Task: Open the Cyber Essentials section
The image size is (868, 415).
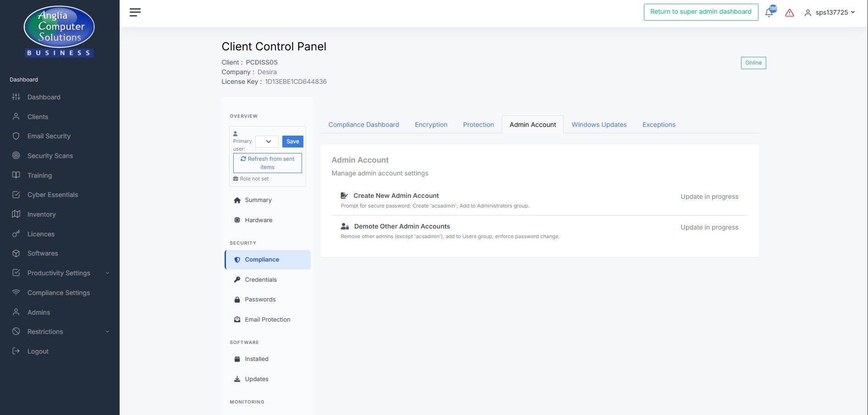Action: (52, 195)
